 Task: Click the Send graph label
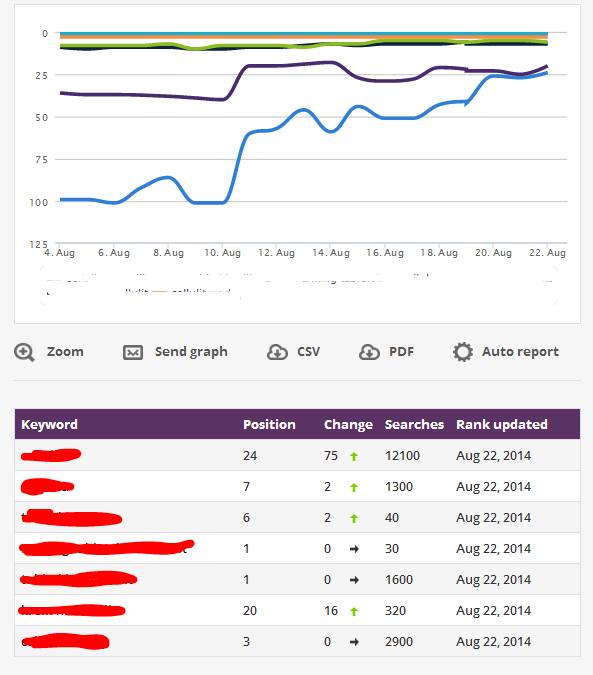(191, 352)
